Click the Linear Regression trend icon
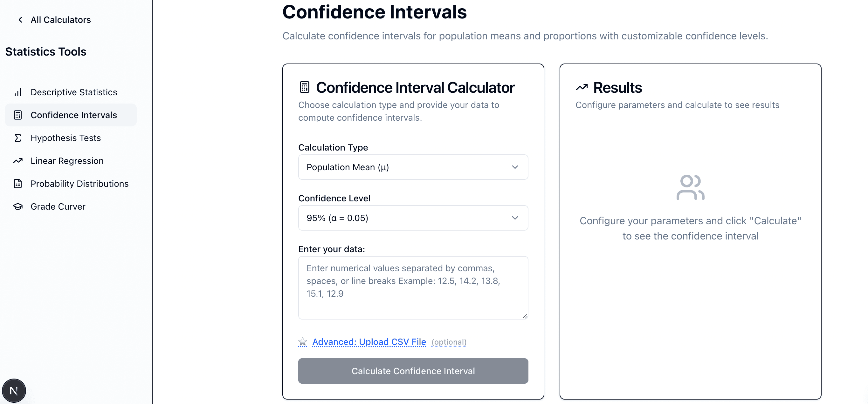Screen dimensions: 868x404 click(18, 161)
